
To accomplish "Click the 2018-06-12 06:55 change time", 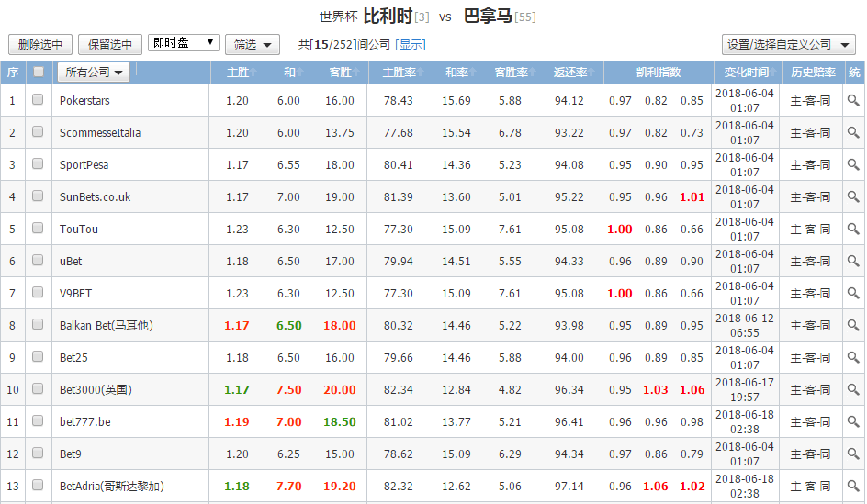I will coord(744,326).
